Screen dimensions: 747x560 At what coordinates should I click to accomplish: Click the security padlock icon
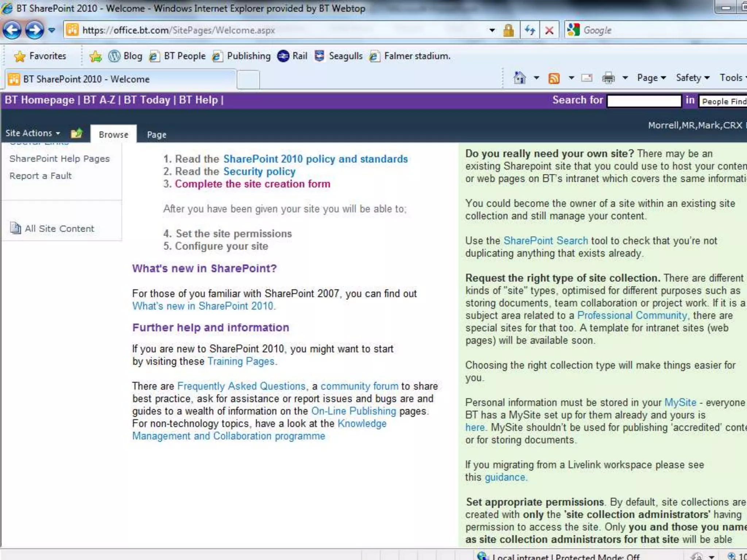508,30
